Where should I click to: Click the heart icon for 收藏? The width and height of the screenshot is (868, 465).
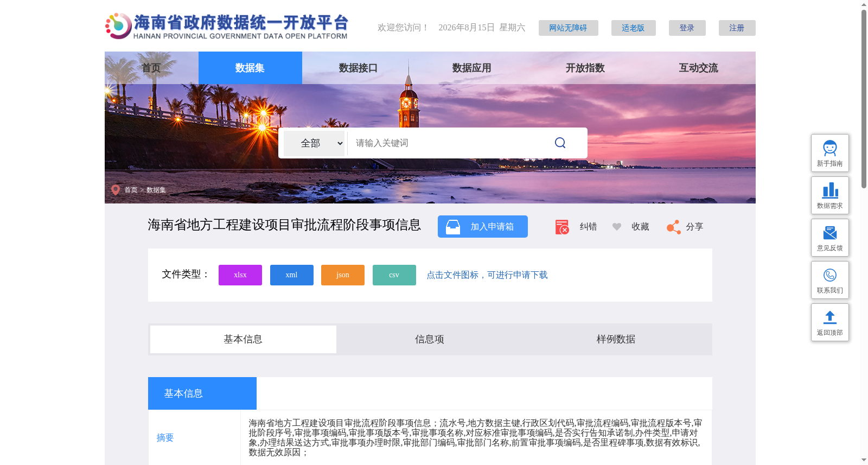pos(617,227)
